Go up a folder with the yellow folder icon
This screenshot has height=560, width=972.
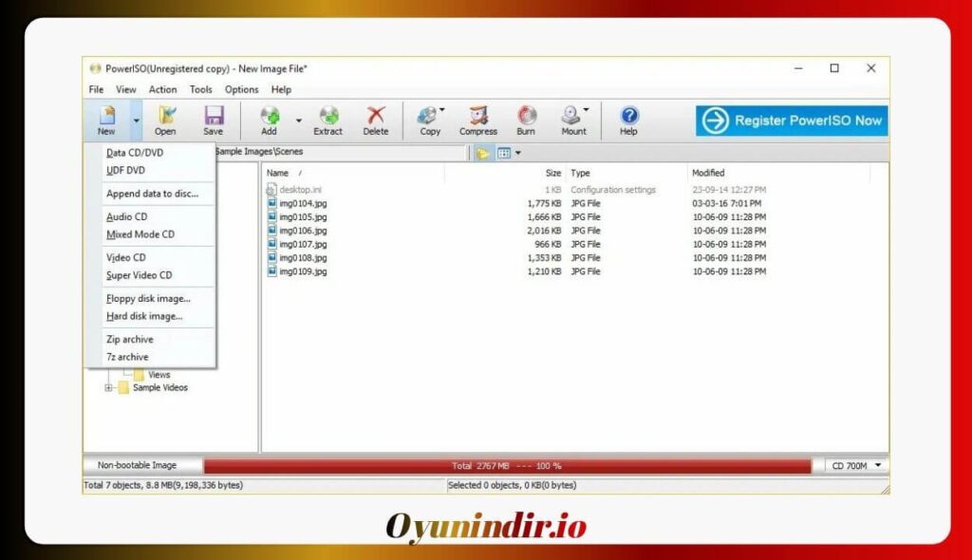[x=482, y=153]
